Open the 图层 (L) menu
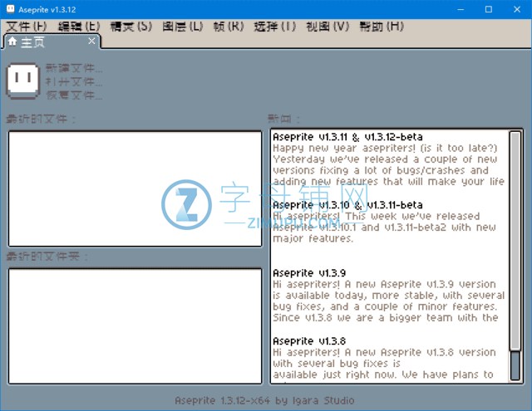The width and height of the screenshot is (532, 411). pyautogui.click(x=183, y=27)
